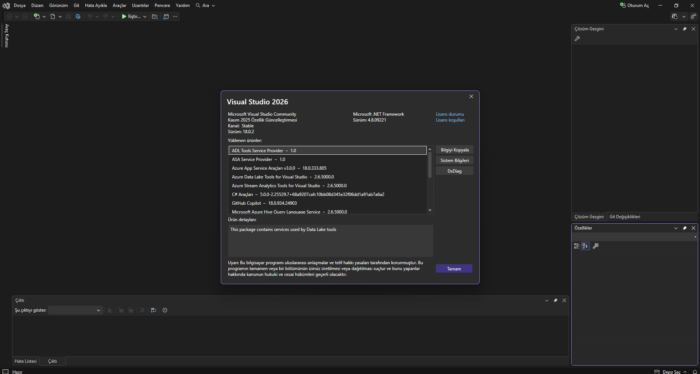Open the Yardım menu
Image resolution: width=700 pixels, height=374 pixels.
[x=183, y=6]
